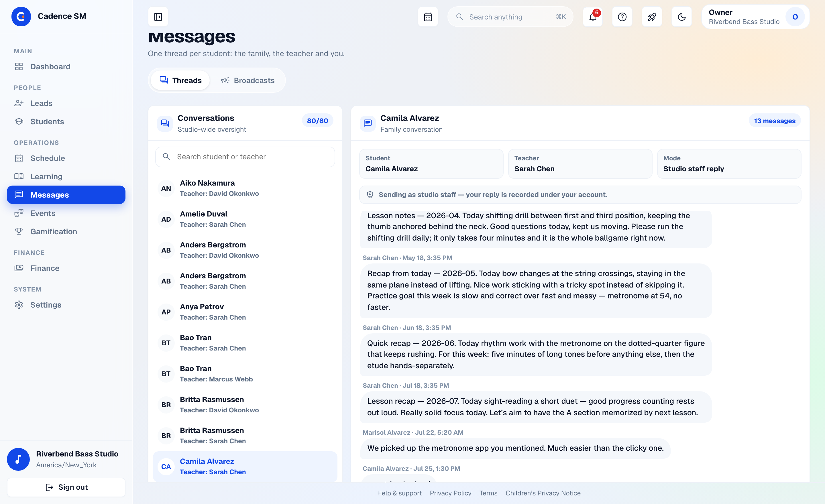Focus the Search anything field
Image resolution: width=825 pixels, height=504 pixels.
click(510, 17)
